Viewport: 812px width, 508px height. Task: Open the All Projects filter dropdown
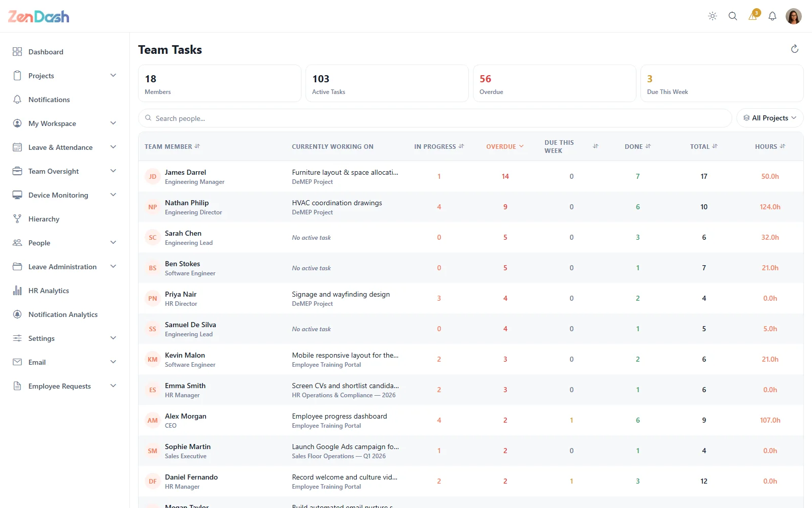[x=770, y=118]
